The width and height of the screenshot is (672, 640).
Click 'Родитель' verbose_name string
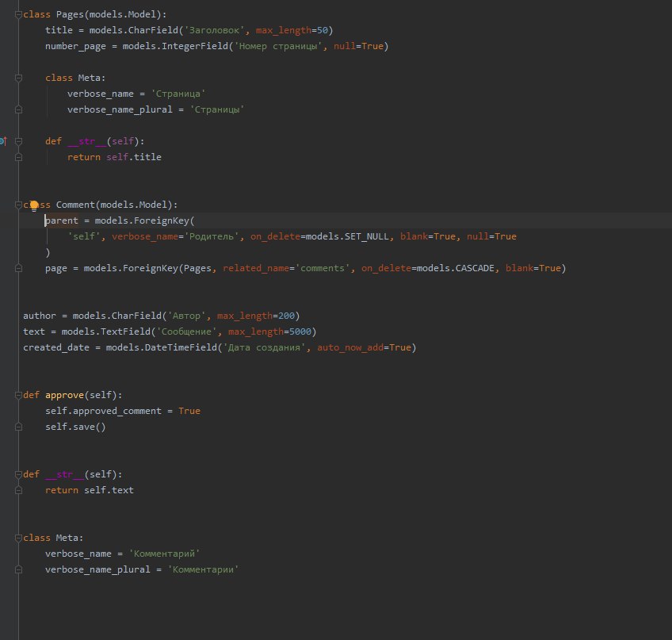212,237
